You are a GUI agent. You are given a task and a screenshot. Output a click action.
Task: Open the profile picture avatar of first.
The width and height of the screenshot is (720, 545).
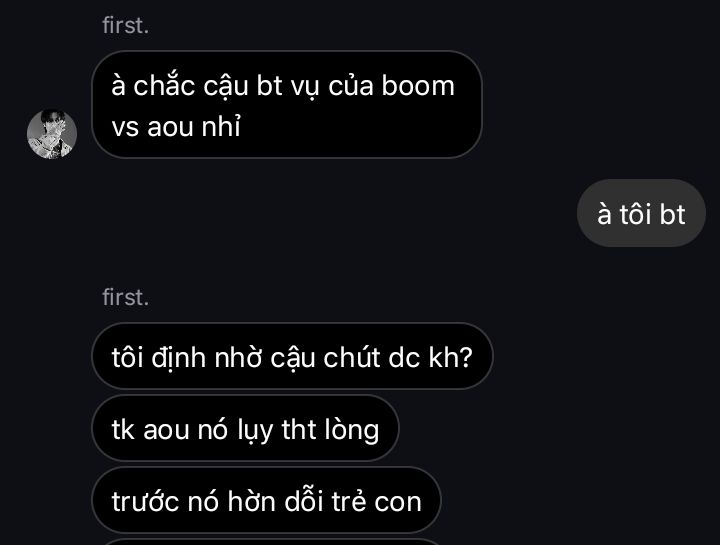point(52,134)
